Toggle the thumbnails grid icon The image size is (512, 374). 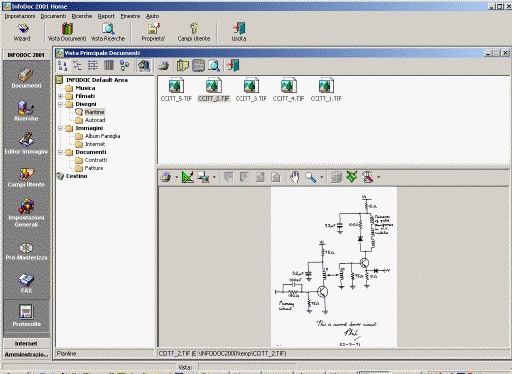[198, 65]
